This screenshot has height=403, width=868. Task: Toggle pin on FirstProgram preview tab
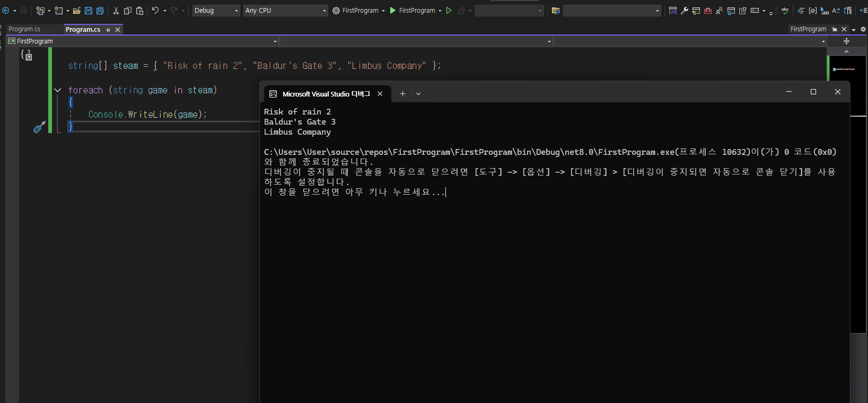click(835, 29)
